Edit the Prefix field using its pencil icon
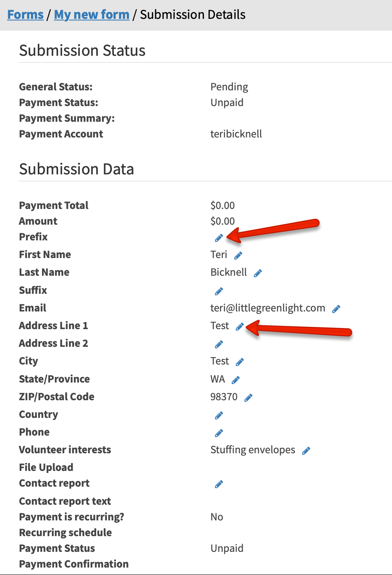This screenshot has width=392, height=575. pos(219,237)
